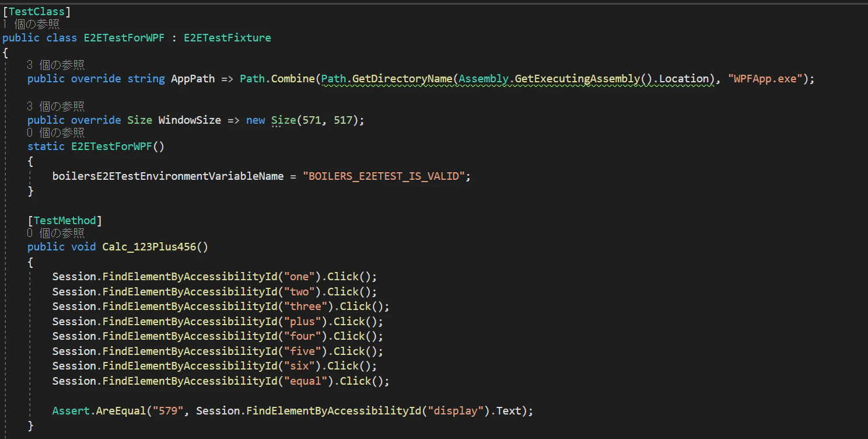Viewport: 868px width, 439px height.
Task: Click the "579" expected value string
Action: 168,411
